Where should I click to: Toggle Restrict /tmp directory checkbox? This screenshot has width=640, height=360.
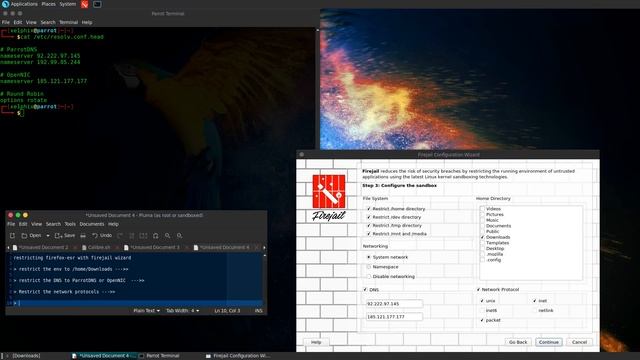(x=369, y=225)
